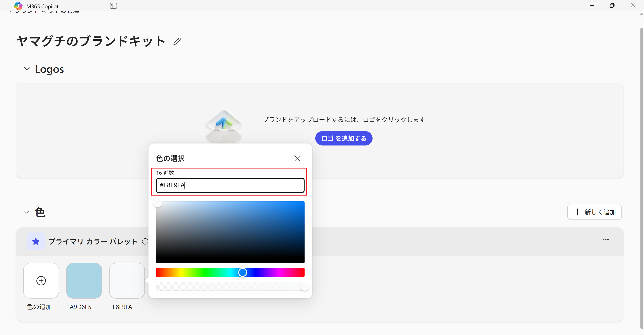Select the A9D6E5 color swatch
The height and width of the screenshot is (335, 644).
84,280
